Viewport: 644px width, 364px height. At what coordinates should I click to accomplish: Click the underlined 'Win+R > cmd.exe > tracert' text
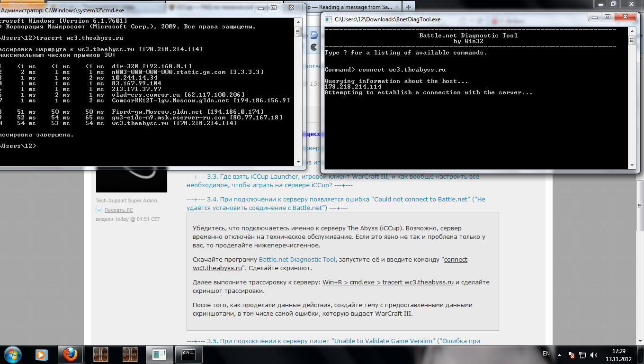388,282
